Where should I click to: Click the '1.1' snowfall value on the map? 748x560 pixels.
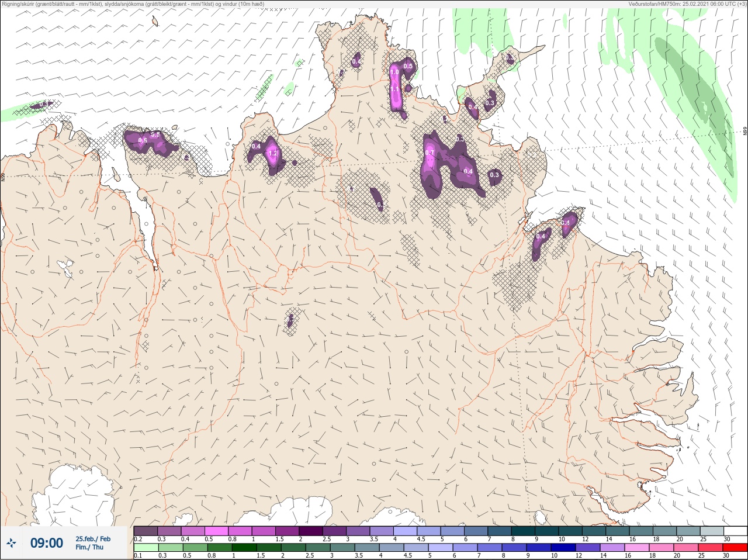tap(394, 89)
